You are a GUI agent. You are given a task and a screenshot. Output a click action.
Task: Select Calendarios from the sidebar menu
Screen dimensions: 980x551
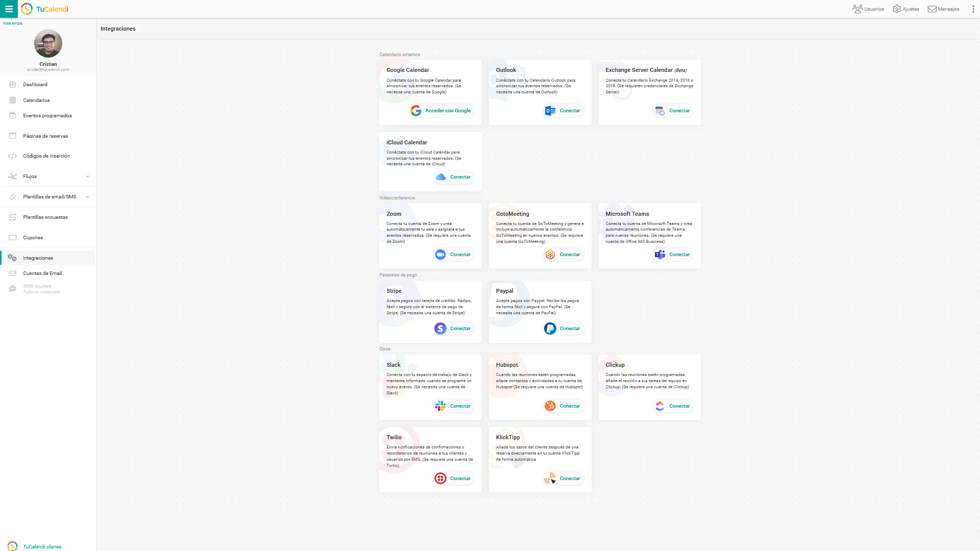coord(36,100)
